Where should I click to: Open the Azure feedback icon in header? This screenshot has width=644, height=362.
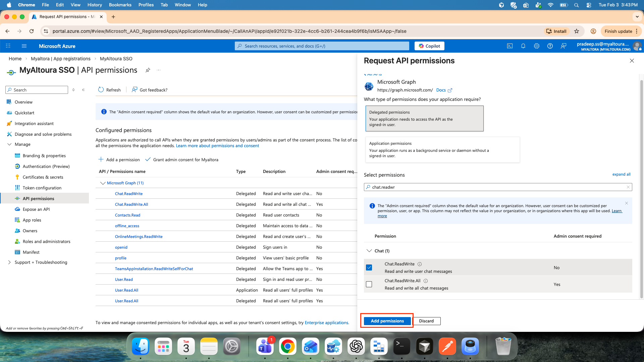[563, 46]
